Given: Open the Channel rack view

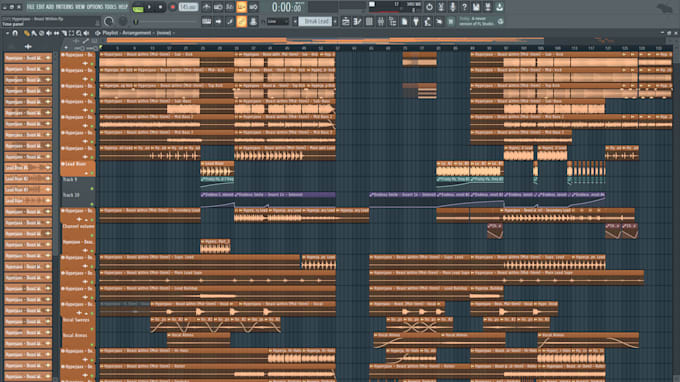Looking at the screenshot, I should [x=369, y=21].
